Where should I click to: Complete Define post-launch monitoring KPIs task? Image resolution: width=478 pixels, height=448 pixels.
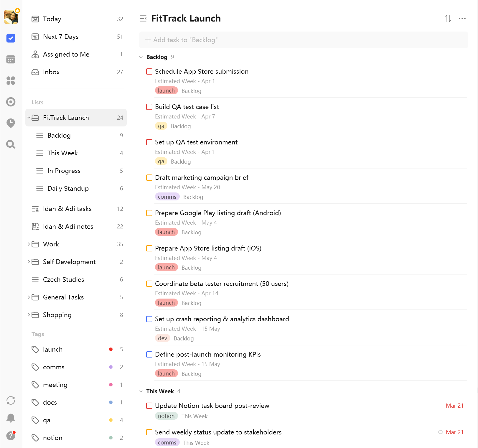(x=149, y=355)
